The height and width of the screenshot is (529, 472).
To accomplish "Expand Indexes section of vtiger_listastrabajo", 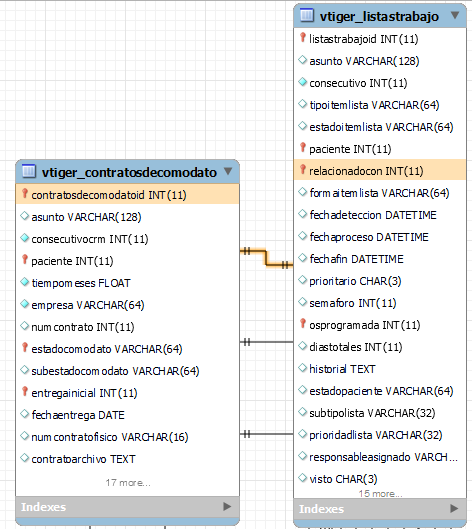I will click(x=454, y=508).
